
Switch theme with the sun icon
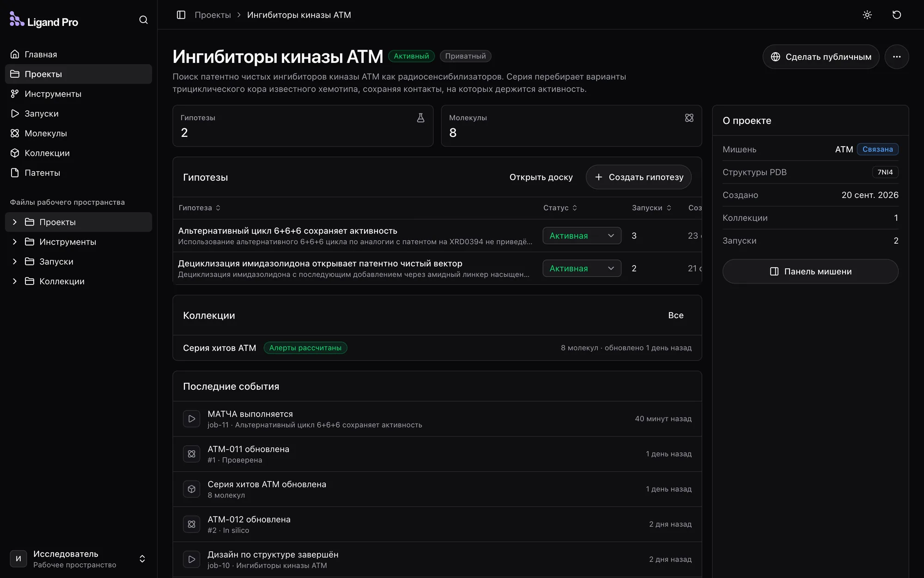click(867, 15)
